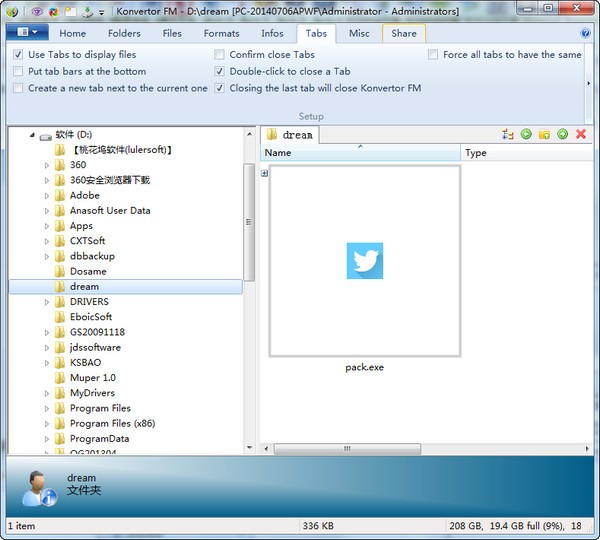Close the tab with the red X icon

coord(581,134)
